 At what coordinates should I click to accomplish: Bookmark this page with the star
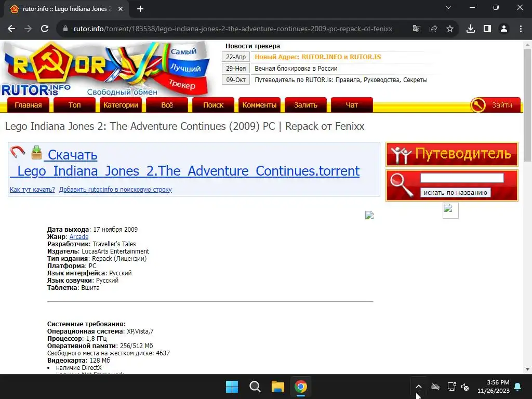450,29
